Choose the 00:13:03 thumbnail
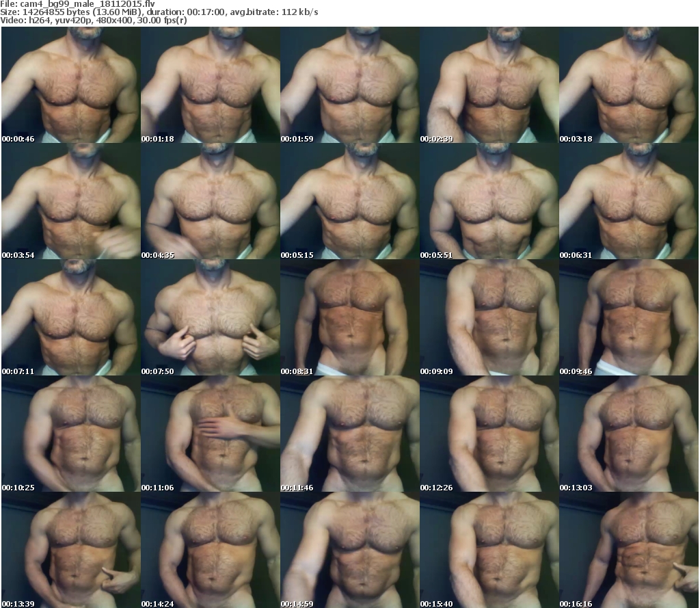Viewport: 700px width, 608px height. coord(629,434)
